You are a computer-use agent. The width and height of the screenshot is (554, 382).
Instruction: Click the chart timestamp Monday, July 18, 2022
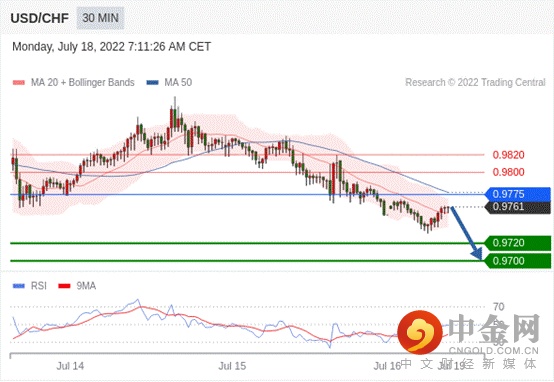(111, 47)
